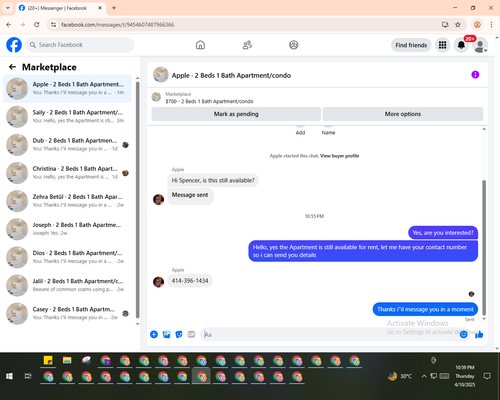Click the Aa message input field
This screenshot has height=400, width=500.
pyautogui.click(x=330, y=334)
